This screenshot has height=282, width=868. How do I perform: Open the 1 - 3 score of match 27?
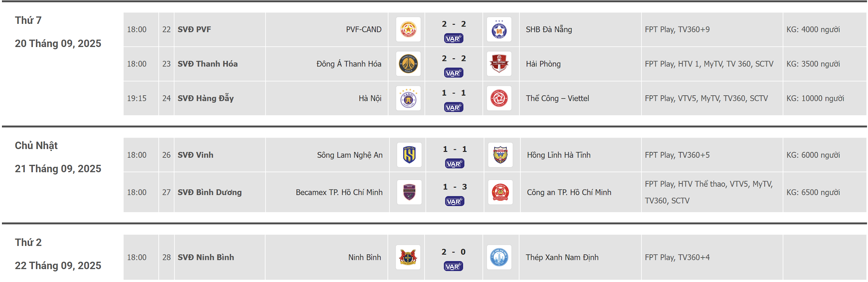coord(455,187)
